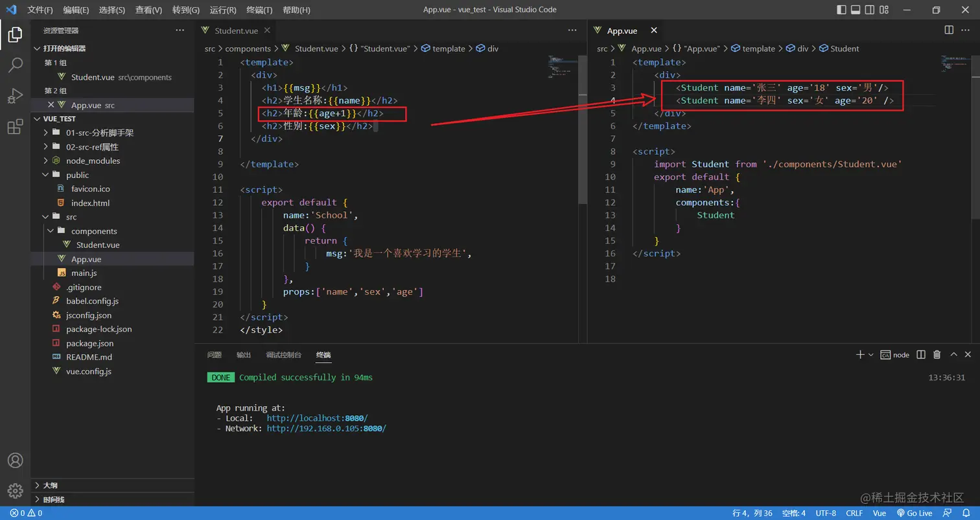Change UTF-8 encoding in status bar
The image size is (980, 520).
826,513
